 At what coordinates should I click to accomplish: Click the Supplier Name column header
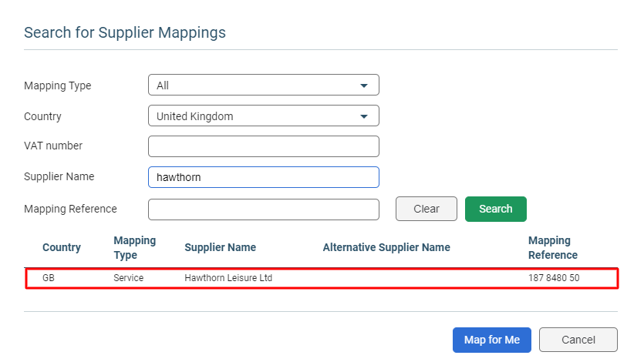220,247
